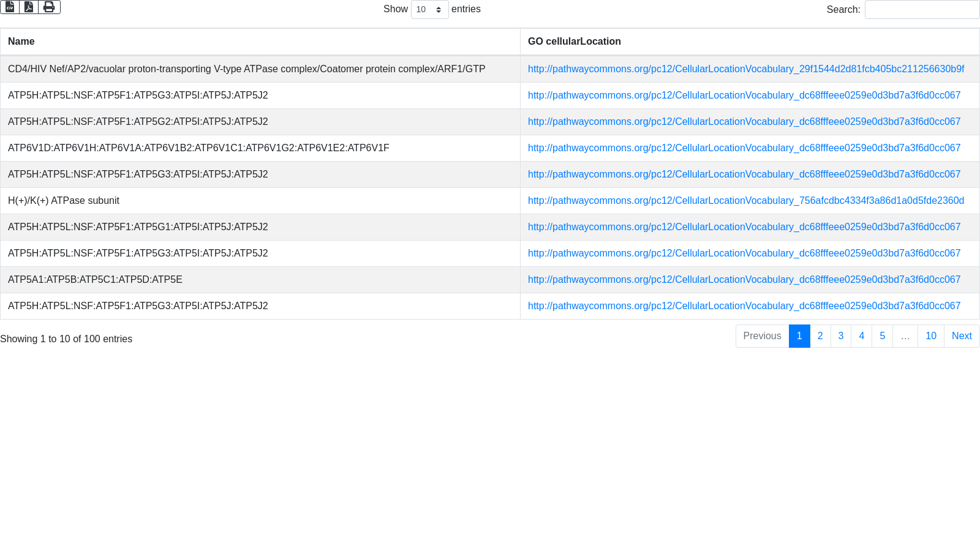Open location link for ATP6V1D:ATP6V1H row
The height and width of the screenshot is (551, 980).
click(744, 148)
